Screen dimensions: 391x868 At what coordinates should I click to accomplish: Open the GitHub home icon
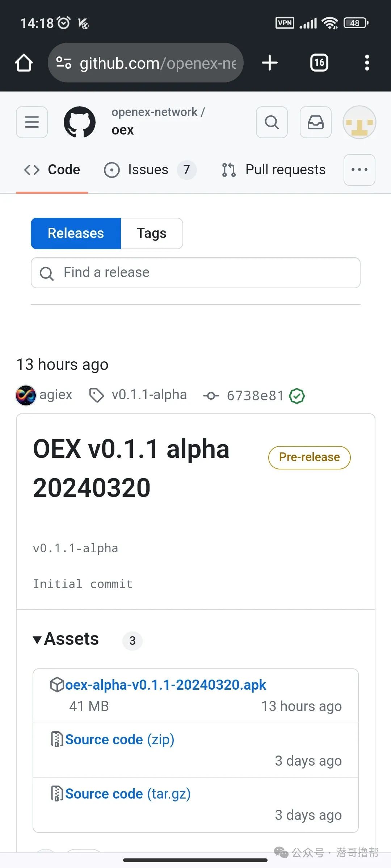pos(80,122)
